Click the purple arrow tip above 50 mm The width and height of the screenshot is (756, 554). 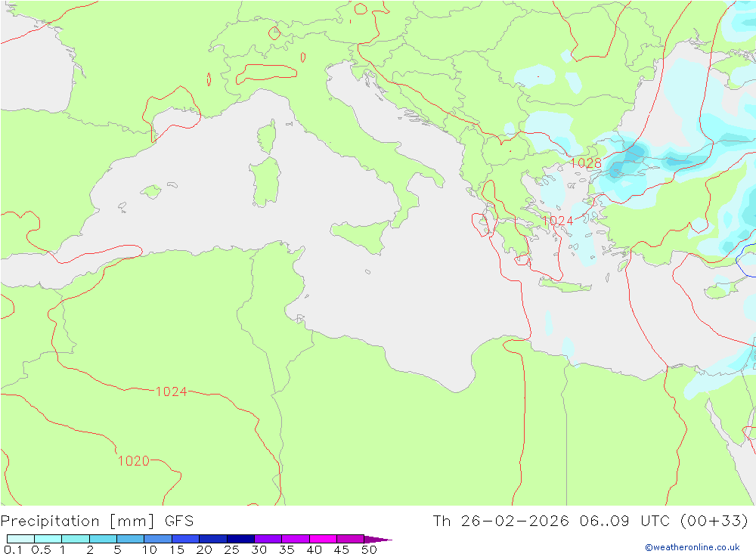click(x=378, y=539)
